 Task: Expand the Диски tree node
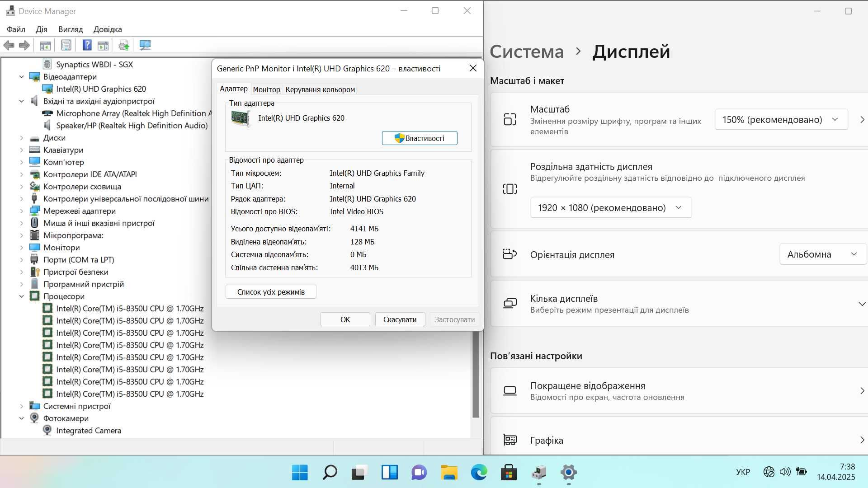coord(21,138)
